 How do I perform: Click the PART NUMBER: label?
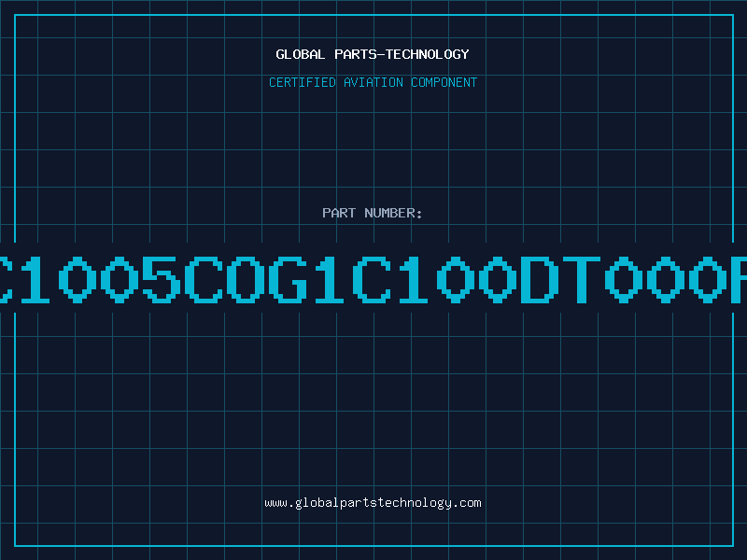click(x=373, y=213)
